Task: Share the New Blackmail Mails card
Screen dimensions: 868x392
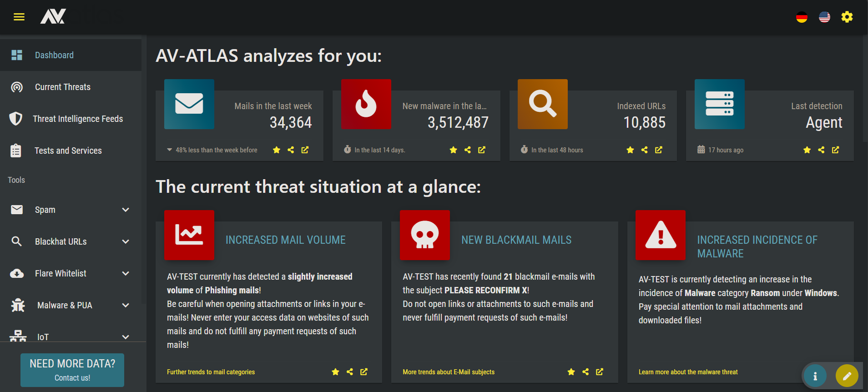Action: pyautogui.click(x=585, y=372)
